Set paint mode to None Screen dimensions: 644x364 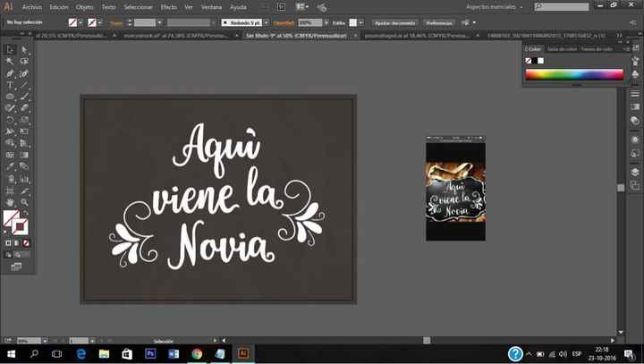pos(26,243)
